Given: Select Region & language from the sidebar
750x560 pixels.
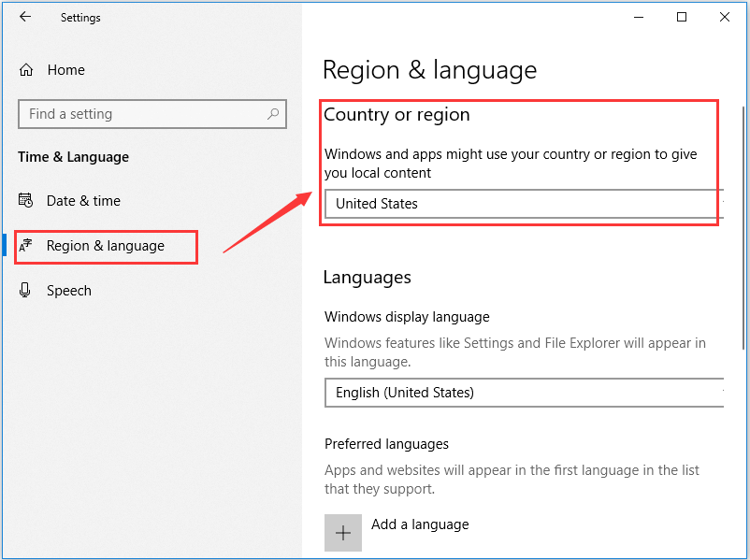Looking at the screenshot, I should click(x=106, y=246).
